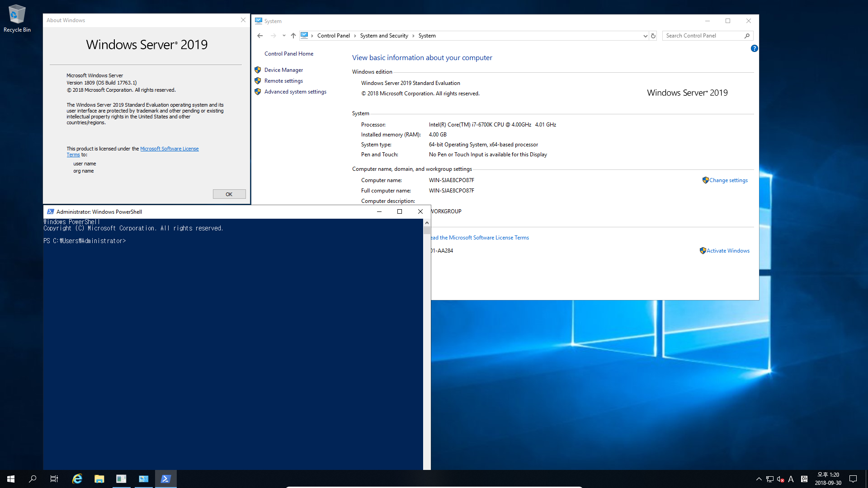Open Microsoft Software License link in About Windows
868x488 pixels.
tap(169, 149)
